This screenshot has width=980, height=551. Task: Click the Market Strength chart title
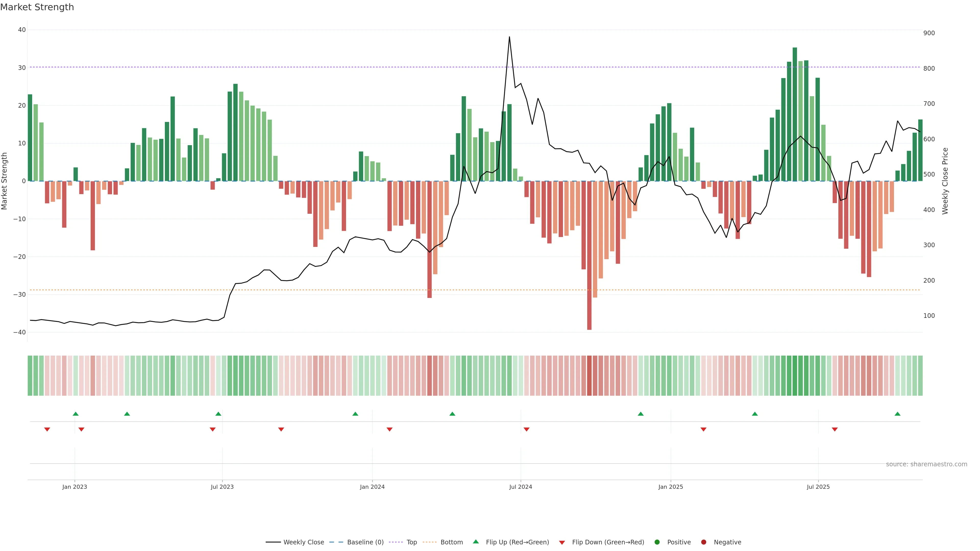(37, 7)
